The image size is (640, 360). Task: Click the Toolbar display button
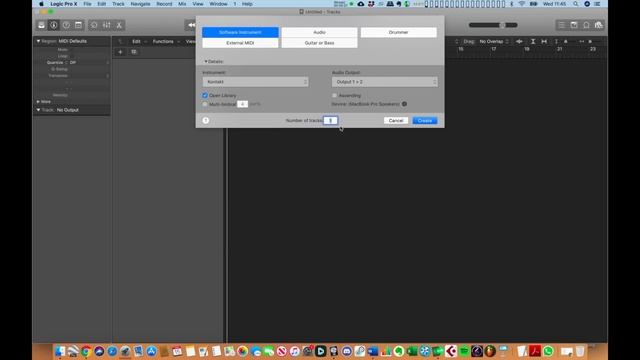[78, 25]
